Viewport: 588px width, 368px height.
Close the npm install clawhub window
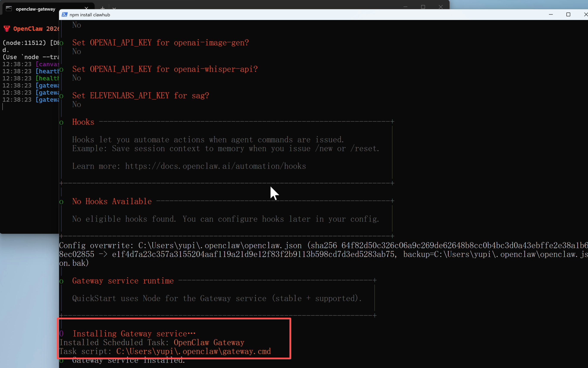click(x=585, y=15)
